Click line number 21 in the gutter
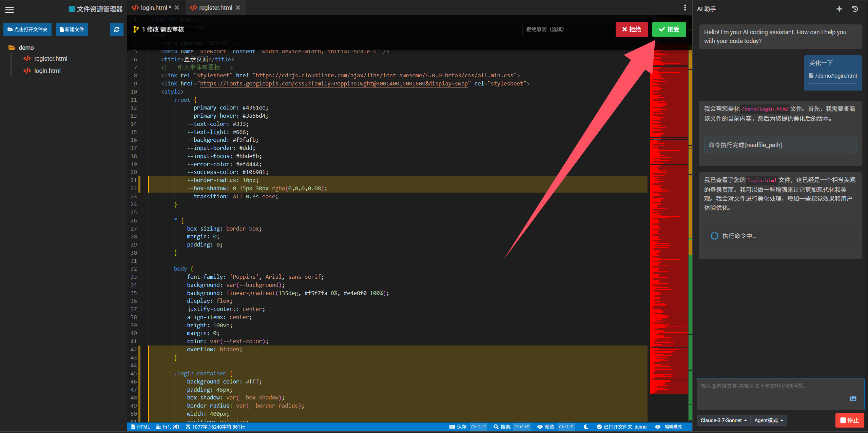Screen dimensions: 868x433 click(x=134, y=180)
